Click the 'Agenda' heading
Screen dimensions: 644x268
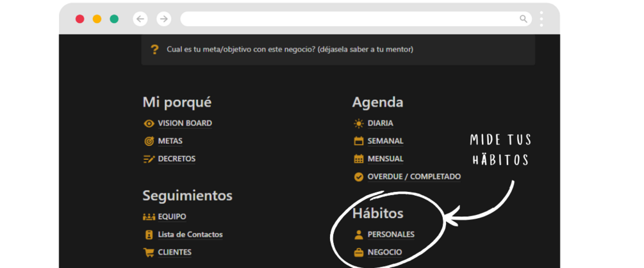[x=377, y=102]
